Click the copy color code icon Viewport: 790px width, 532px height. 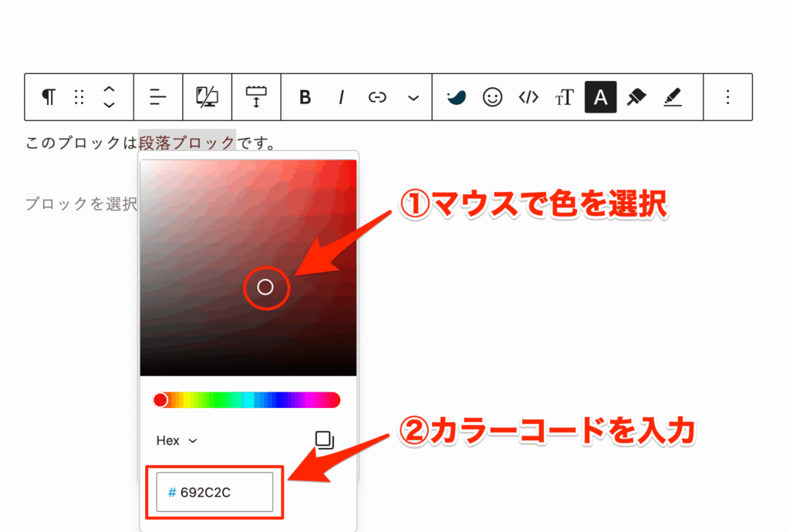point(324,439)
